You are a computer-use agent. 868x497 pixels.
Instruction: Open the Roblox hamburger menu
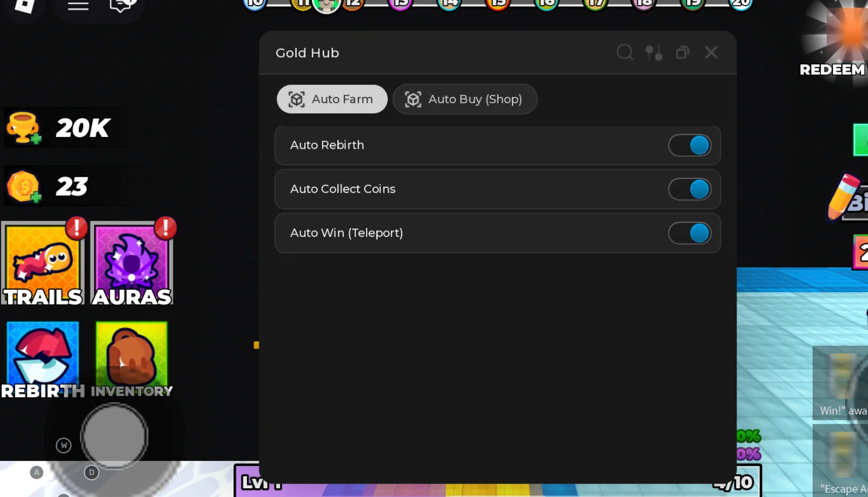click(78, 5)
